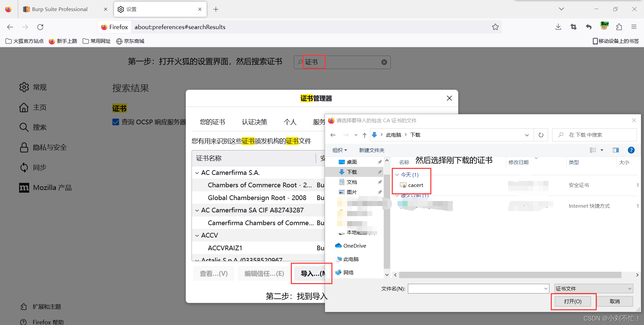Take a screenshot using the screenshot icon
The width and height of the screenshot is (644, 325).
point(573,27)
